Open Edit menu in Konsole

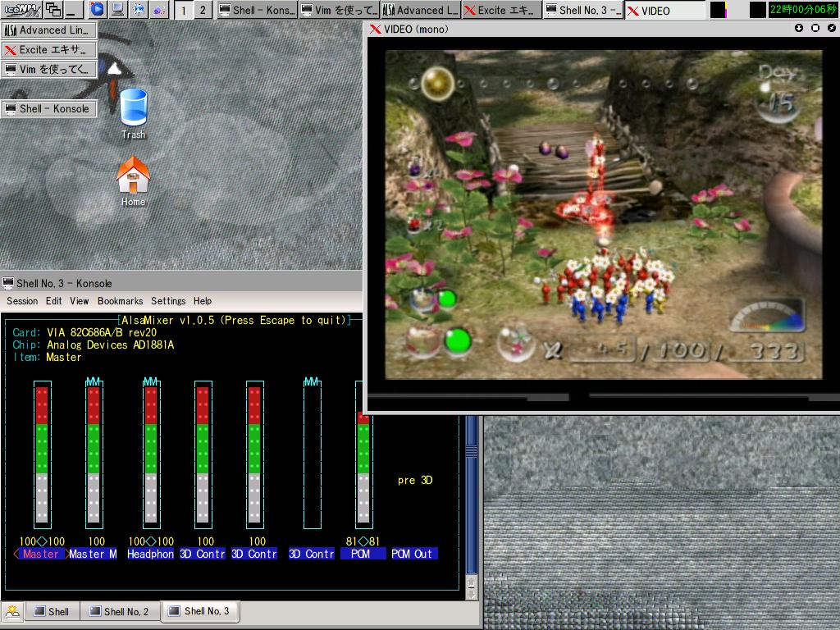tap(53, 301)
